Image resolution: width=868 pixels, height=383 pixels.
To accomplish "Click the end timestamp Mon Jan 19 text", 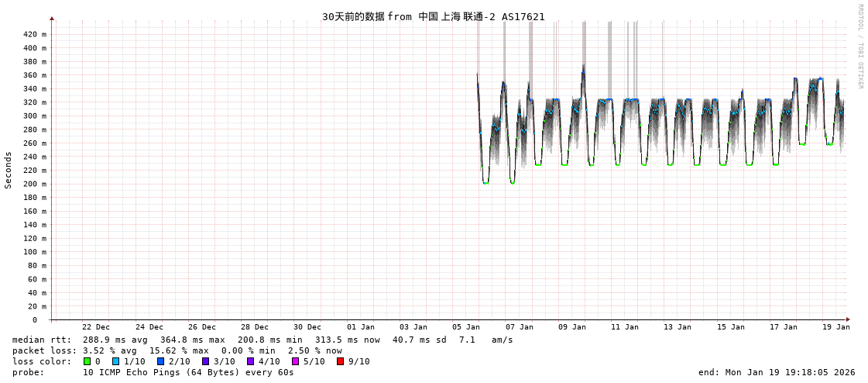I will coord(777,372).
